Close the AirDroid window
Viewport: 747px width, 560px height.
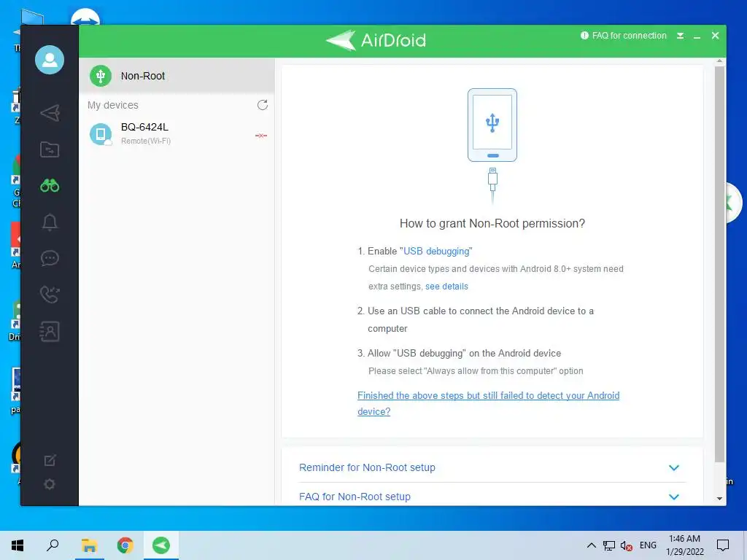click(715, 36)
